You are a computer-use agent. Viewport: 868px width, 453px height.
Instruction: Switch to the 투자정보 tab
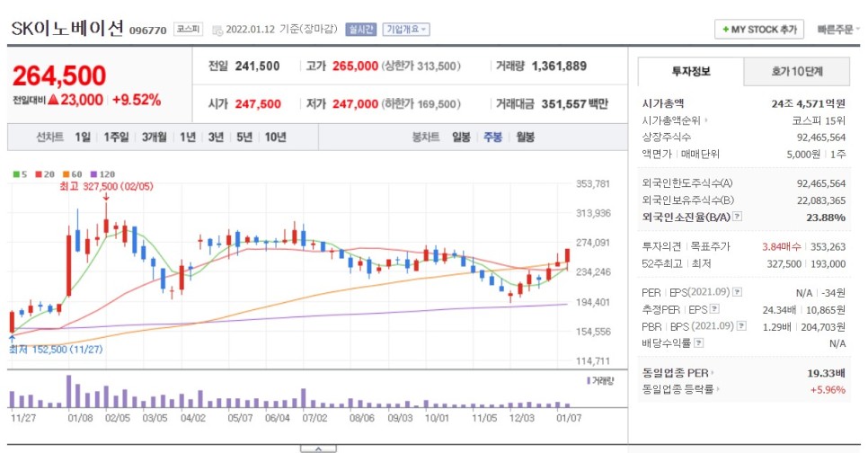[691, 71]
